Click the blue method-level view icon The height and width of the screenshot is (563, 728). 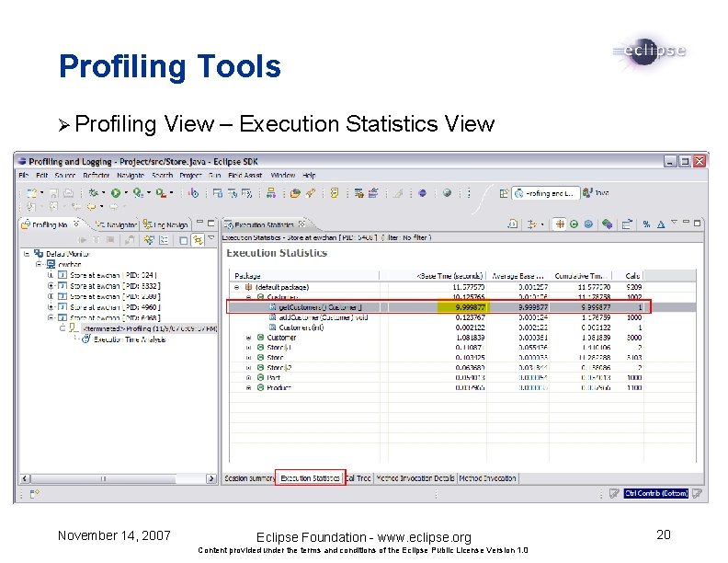[x=588, y=224]
